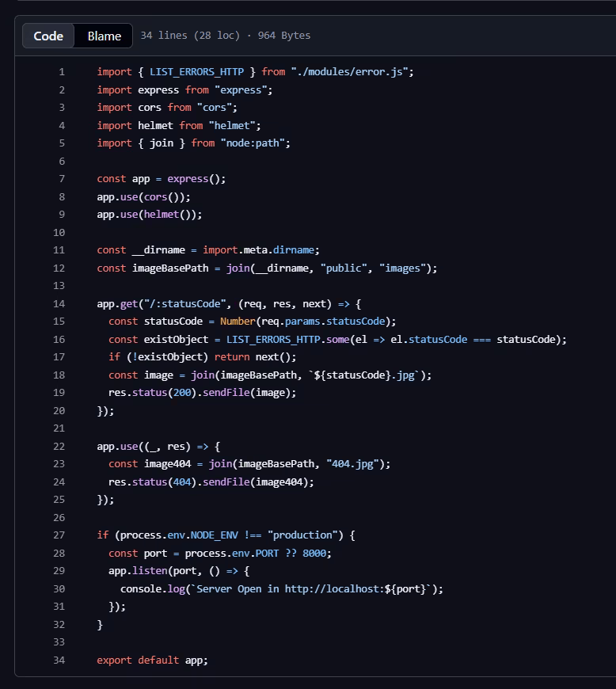This screenshot has height=689, width=616.
Task: Click the 200 status value
Action: coord(182,392)
